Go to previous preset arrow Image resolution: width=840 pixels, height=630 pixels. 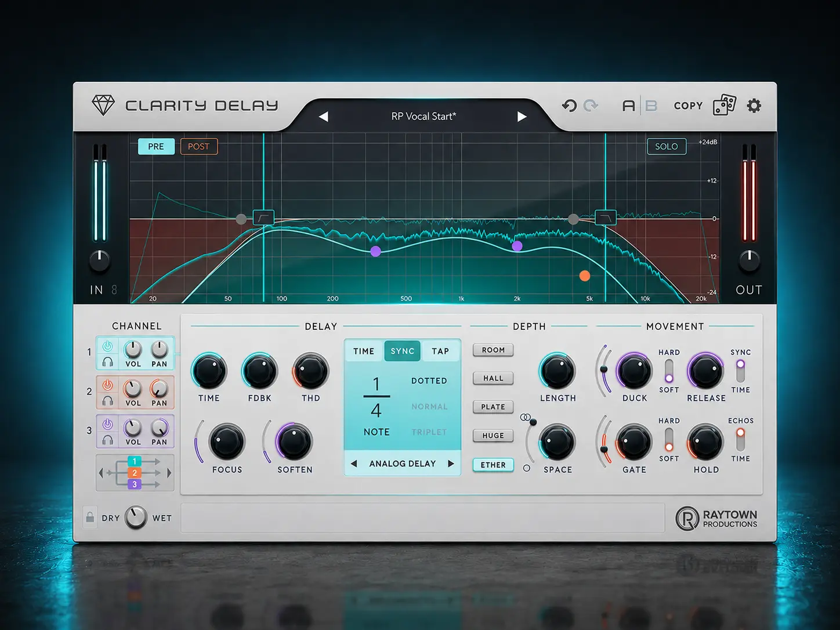pos(324,117)
